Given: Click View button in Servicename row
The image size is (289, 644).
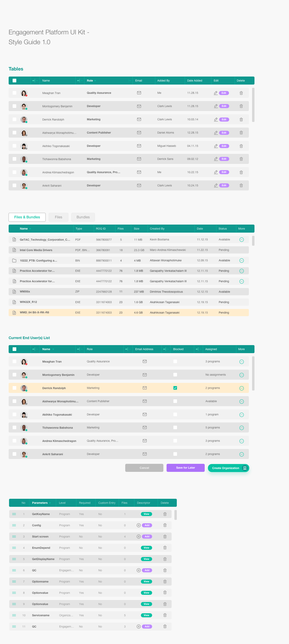Looking at the screenshot, I should [x=146, y=615].
